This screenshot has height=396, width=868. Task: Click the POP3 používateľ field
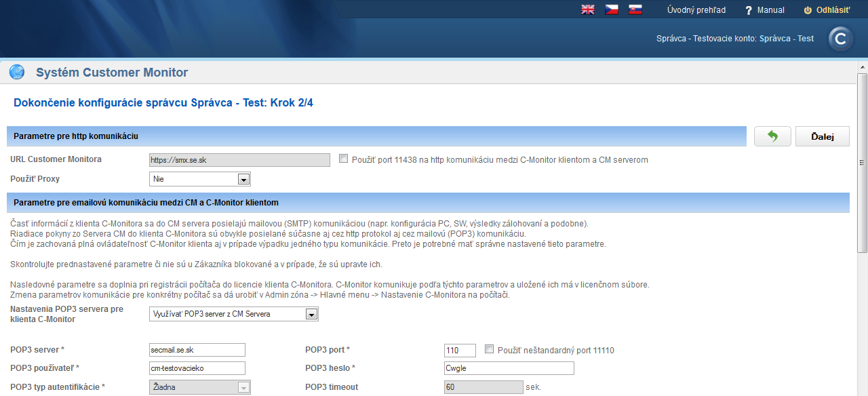click(x=197, y=368)
